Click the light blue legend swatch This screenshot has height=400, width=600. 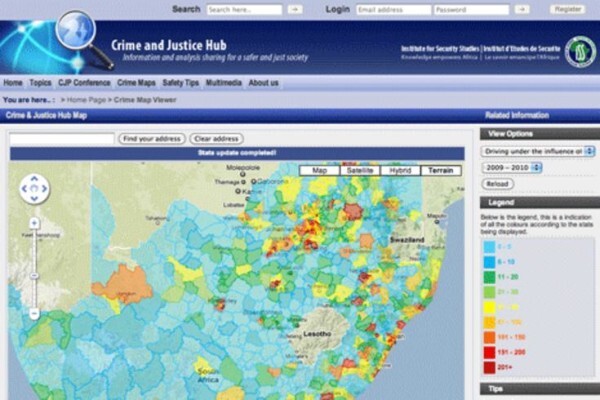(x=489, y=247)
